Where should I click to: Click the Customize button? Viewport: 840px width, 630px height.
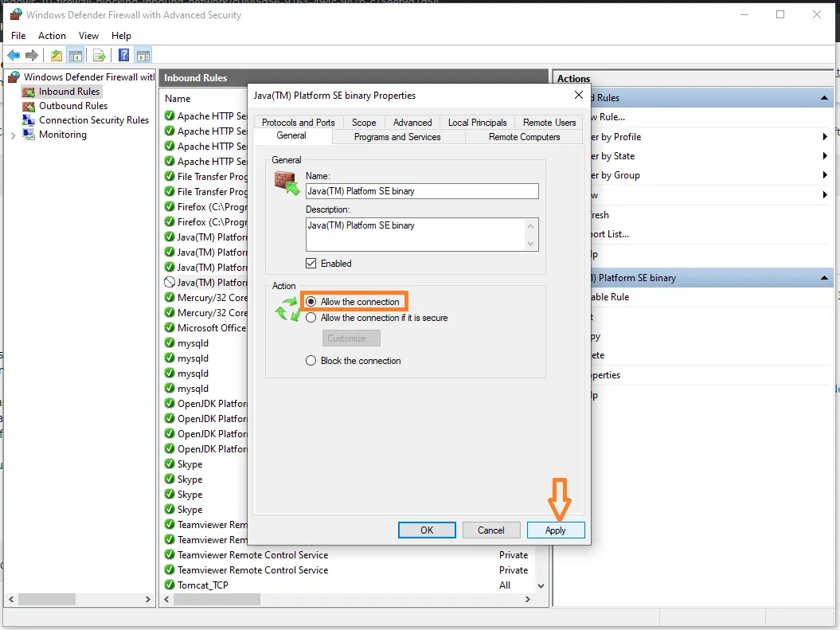click(x=351, y=338)
